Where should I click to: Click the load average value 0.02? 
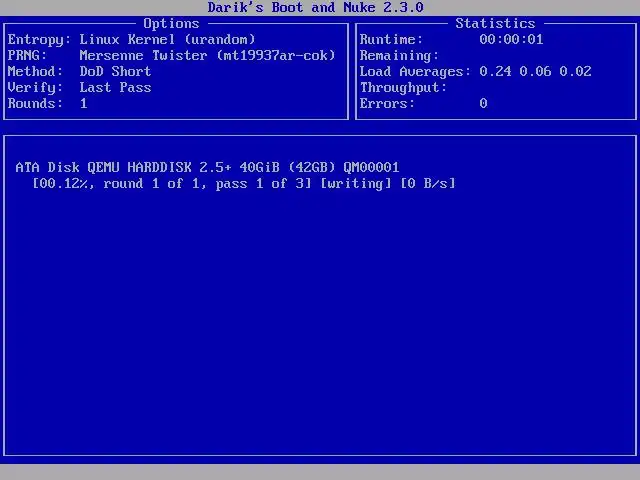[575, 71]
